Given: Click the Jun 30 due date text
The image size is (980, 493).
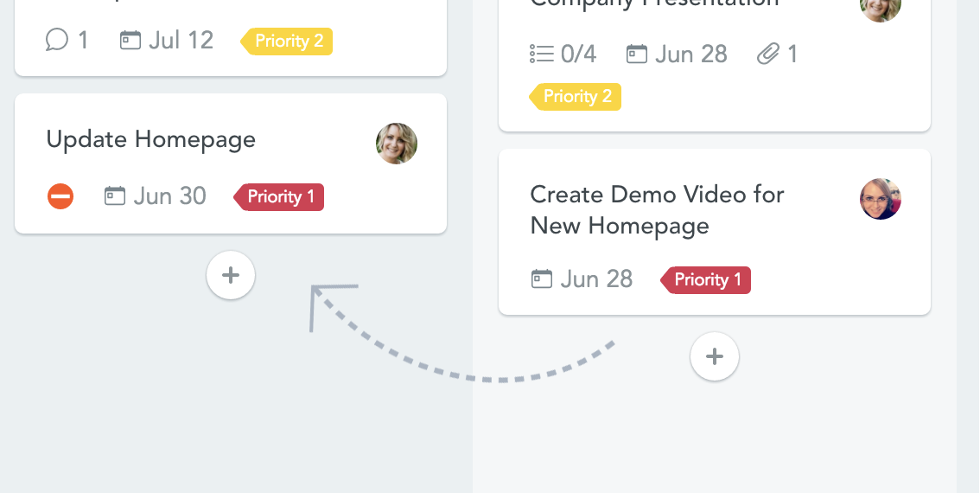Looking at the screenshot, I should (x=170, y=196).
